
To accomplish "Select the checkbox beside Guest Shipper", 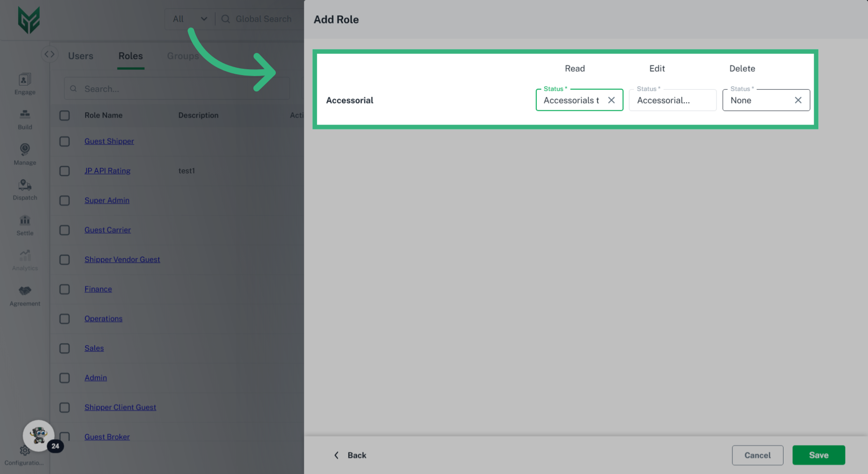I will point(64,141).
